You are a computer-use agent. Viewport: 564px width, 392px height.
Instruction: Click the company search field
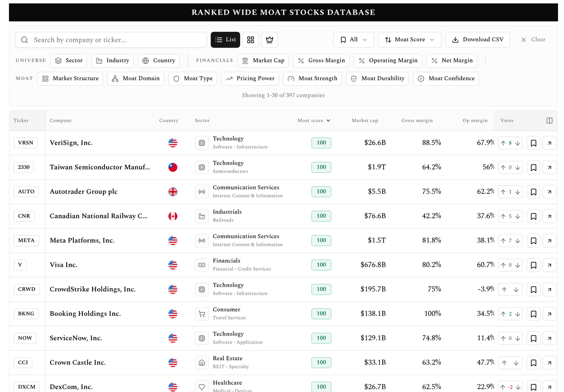[x=111, y=40]
